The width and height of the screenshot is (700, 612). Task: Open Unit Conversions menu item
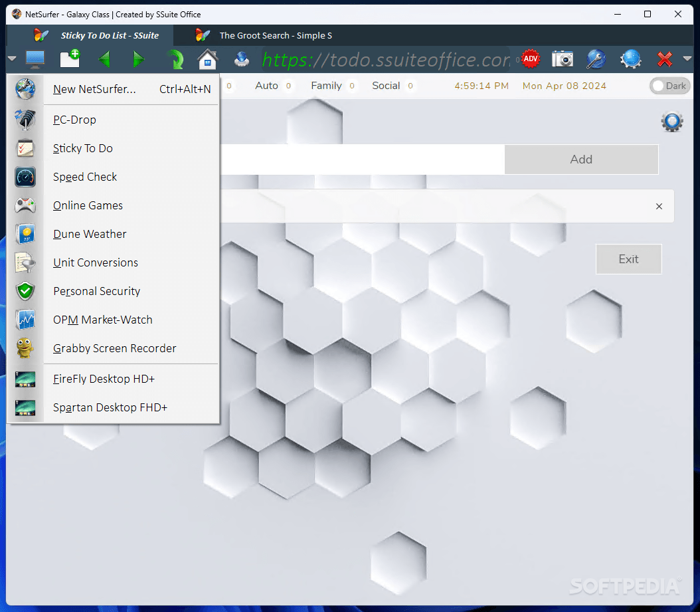click(x=114, y=262)
